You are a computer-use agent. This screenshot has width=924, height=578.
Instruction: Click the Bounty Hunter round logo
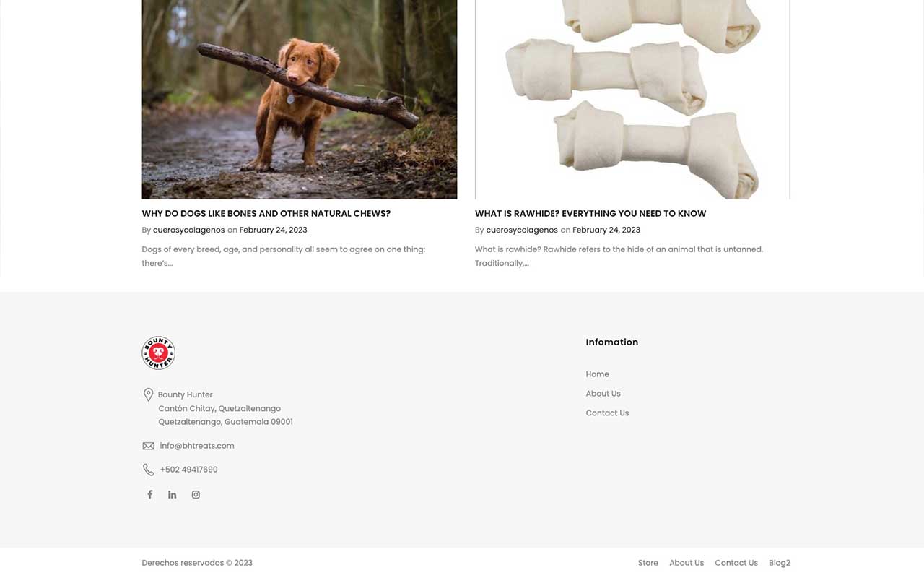click(158, 353)
